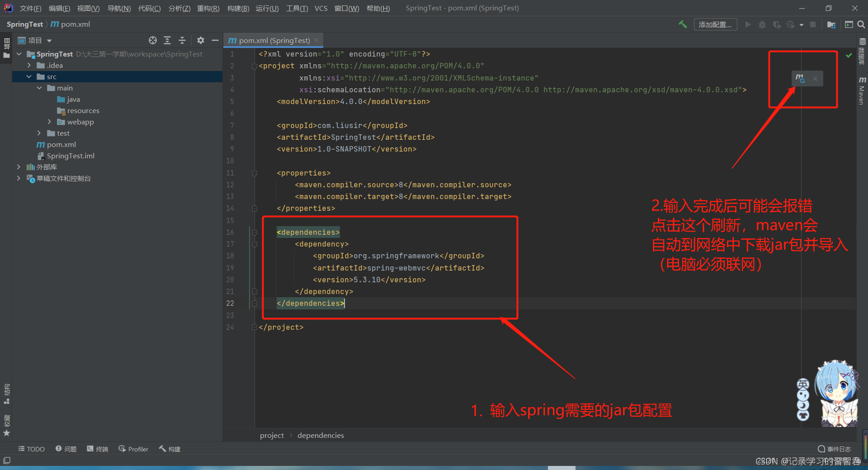Image resolution: width=868 pixels, height=470 pixels.
Task: Click the Stop square icon
Action: point(813,24)
